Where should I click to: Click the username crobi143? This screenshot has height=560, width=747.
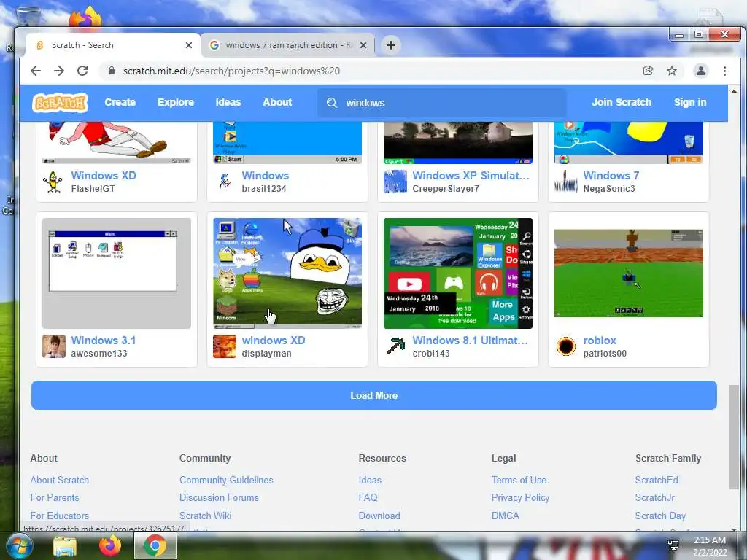point(431,354)
